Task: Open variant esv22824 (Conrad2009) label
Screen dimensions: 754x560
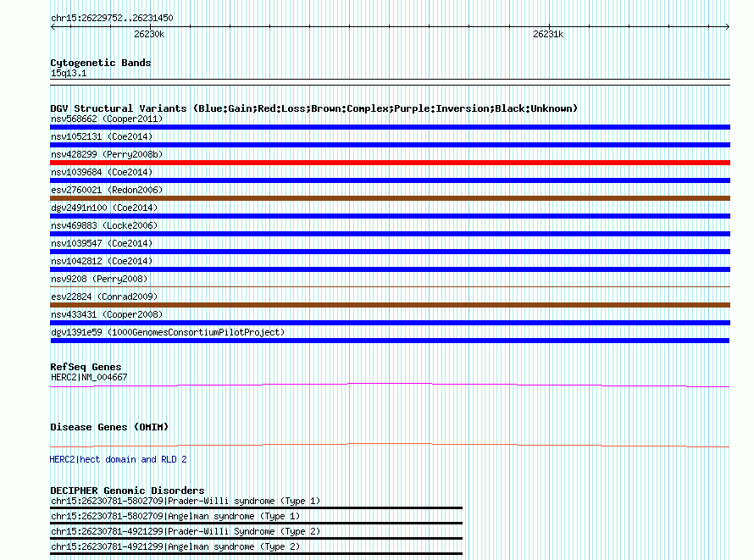Action: tap(104, 297)
